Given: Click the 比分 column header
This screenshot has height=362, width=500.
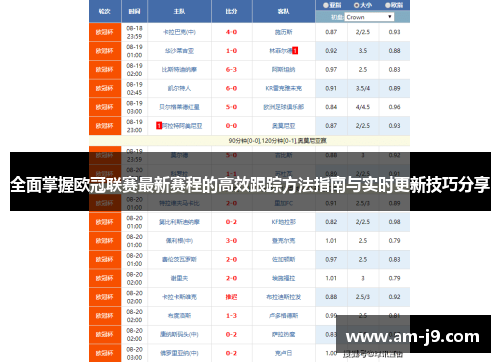Looking at the screenshot, I should (x=231, y=11).
